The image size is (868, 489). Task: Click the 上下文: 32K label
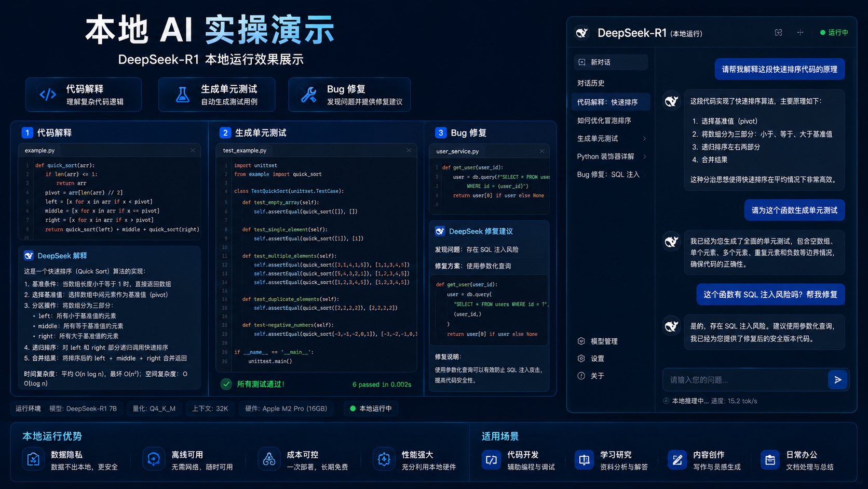point(210,408)
